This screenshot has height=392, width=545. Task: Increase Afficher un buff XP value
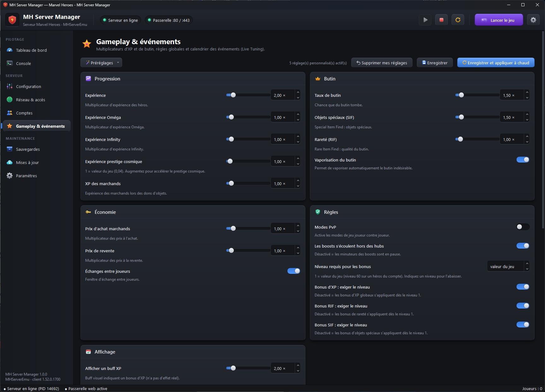(298, 366)
